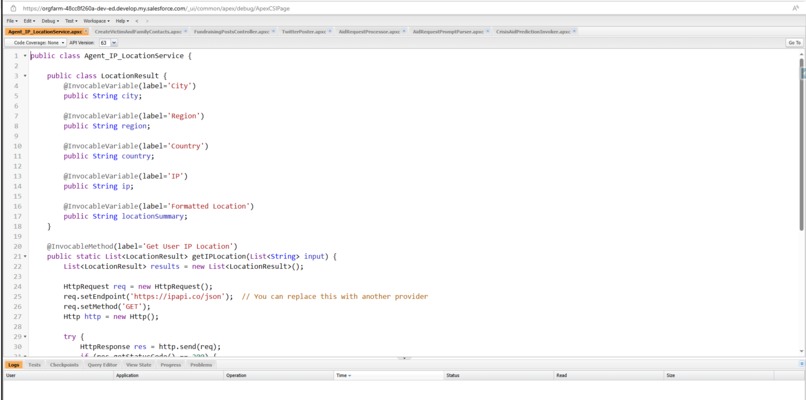The height and width of the screenshot is (400, 806).
Task: Click the comment 'You can replace this with another provider'
Action: (x=341, y=297)
